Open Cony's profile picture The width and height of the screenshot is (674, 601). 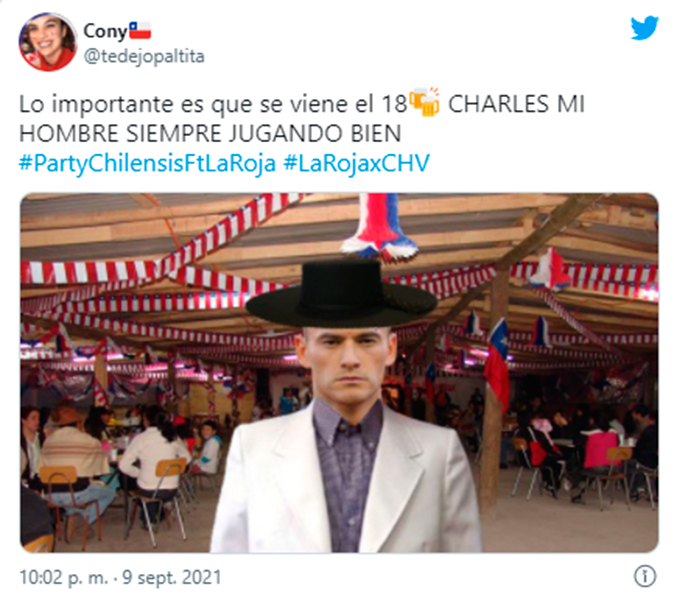(47, 42)
